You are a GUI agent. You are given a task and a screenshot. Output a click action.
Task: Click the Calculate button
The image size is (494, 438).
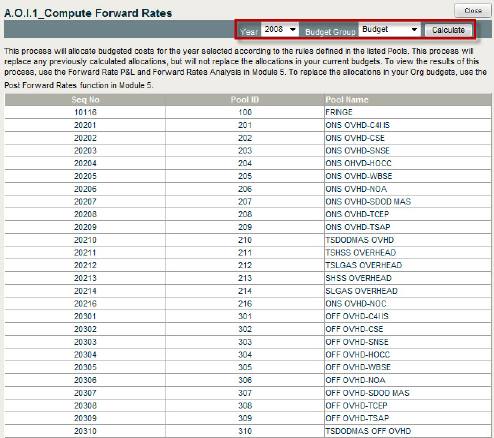pyautogui.click(x=448, y=30)
